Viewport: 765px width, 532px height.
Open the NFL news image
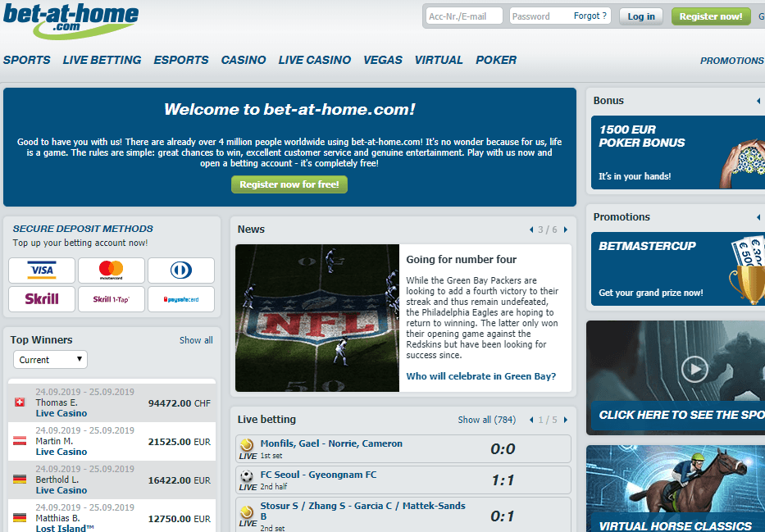tap(317, 318)
